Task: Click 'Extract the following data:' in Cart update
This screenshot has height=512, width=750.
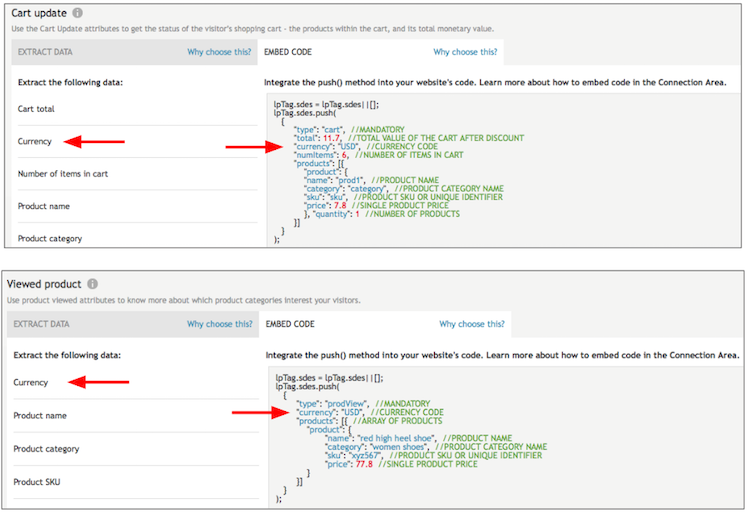Action: point(70,82)
